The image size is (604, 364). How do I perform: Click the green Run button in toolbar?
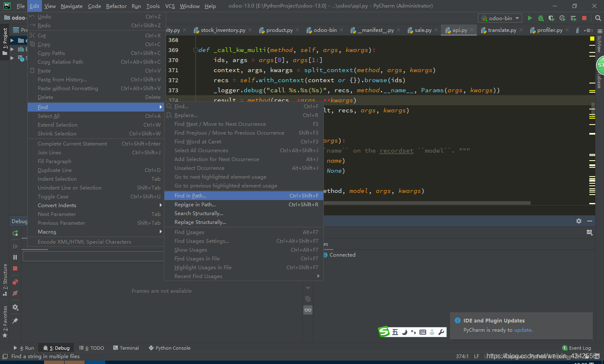[x=530, y=18]
